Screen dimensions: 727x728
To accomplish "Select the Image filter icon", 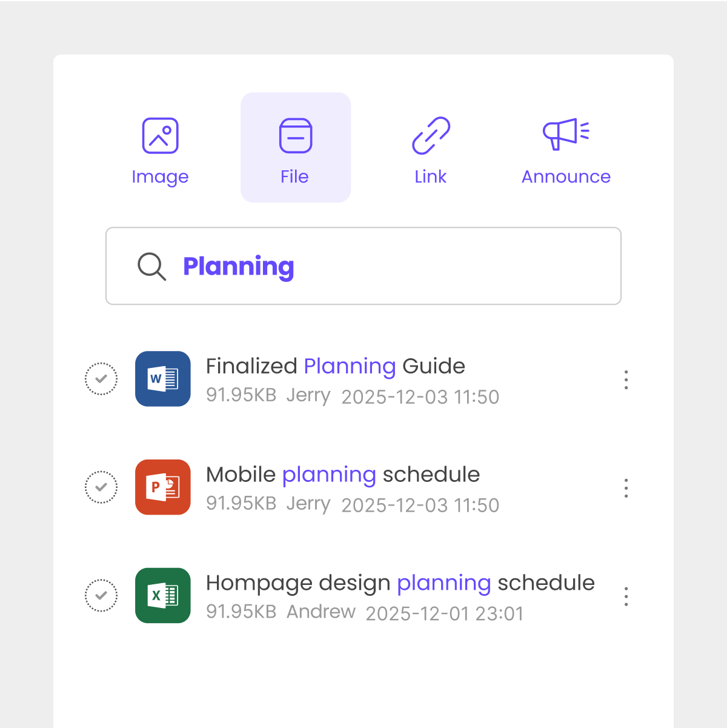I will [x=160, y=135].
